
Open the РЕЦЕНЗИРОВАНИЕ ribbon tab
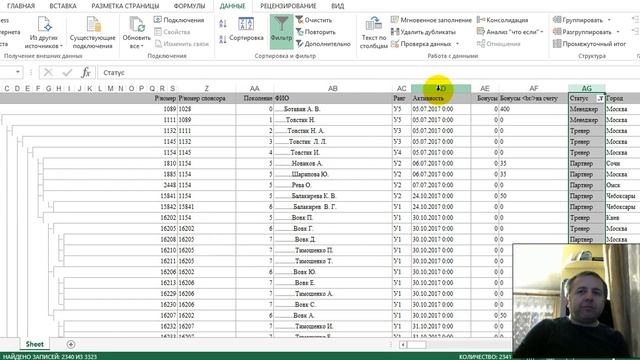point(288,6)
